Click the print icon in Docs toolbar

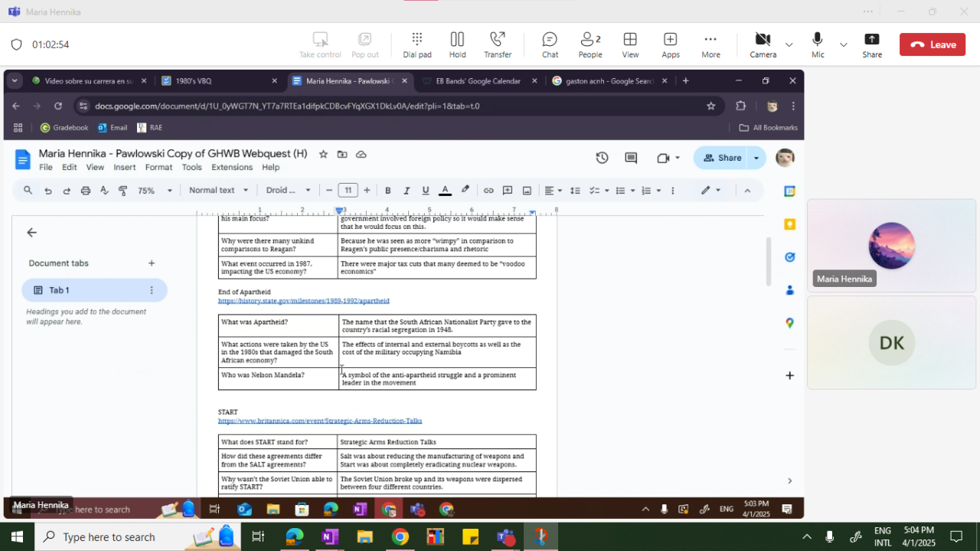85,191
